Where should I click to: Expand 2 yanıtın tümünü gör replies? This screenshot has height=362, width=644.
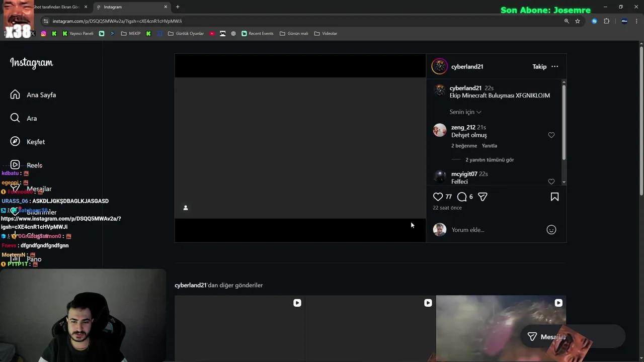pos(490,160)
